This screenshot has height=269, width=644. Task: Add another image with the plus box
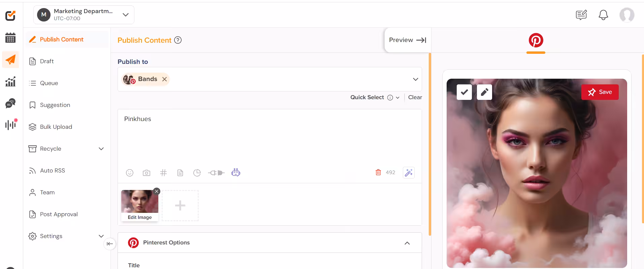pyautogui.click(x=180, y=205)
